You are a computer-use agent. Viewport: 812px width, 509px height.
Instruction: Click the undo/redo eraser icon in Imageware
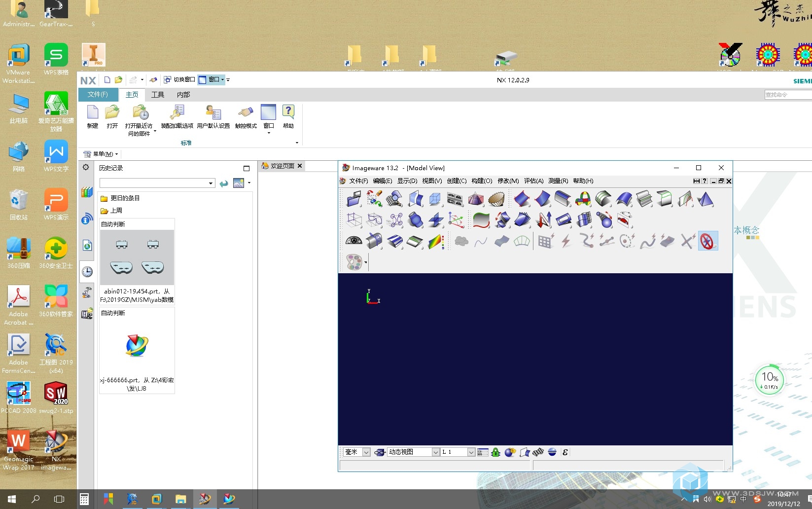tap(375, 199)
